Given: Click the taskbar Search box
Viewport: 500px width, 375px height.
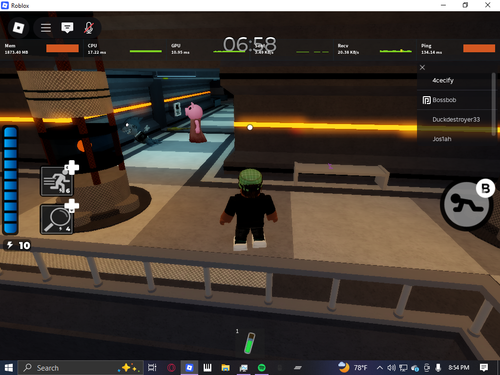Looking at the screenshot, I should (x=81, y=368).
